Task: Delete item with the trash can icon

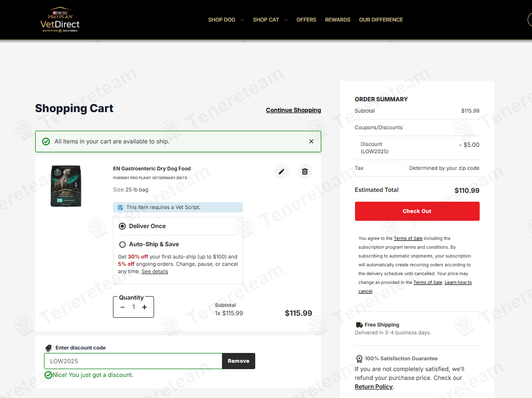Action: 305,171
